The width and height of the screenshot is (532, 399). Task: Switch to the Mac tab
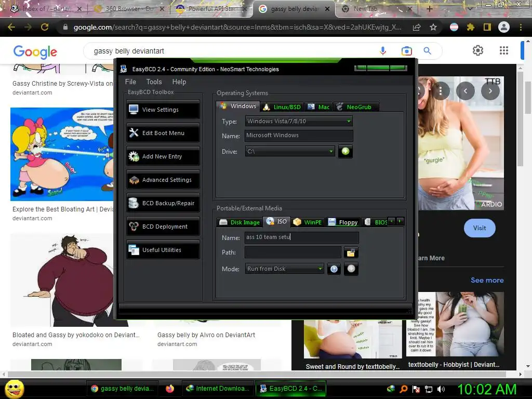point(318,107)
